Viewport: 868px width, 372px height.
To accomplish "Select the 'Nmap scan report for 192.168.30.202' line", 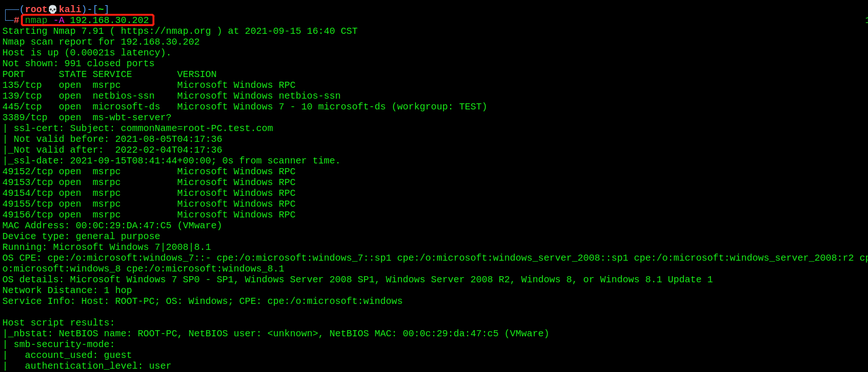I will tap(101, 42).
